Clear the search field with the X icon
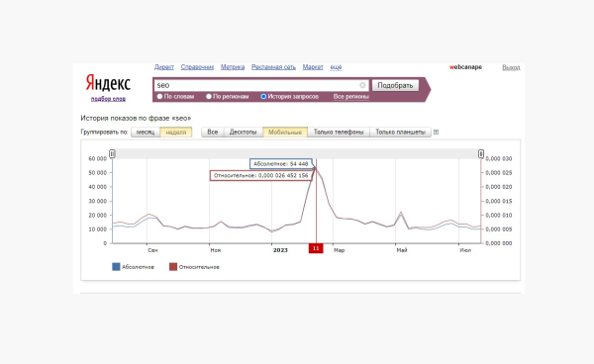This screenshot has width=594, height=364. (362, 85)
